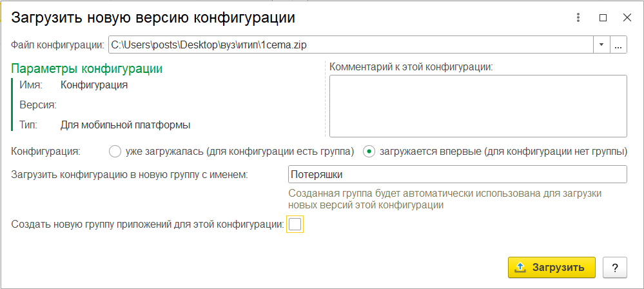
Task: Click the name value 'Конфигурация' beside Имя
Action: pyautogui.click(x=94, y=85)
